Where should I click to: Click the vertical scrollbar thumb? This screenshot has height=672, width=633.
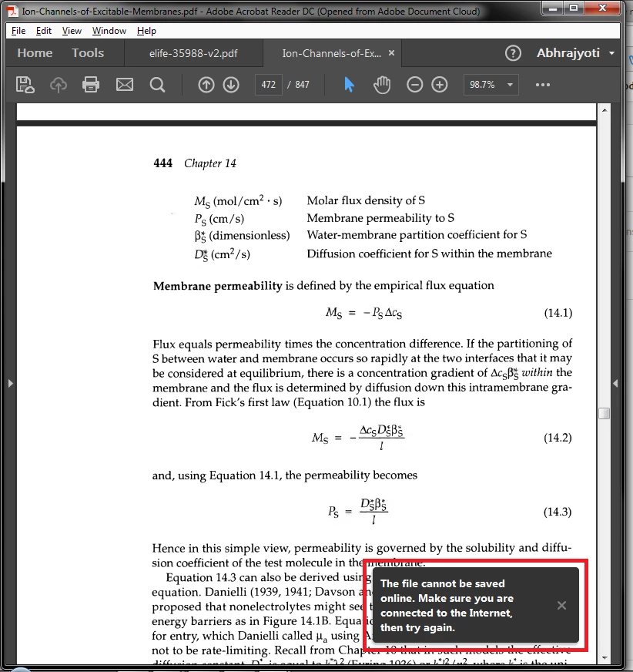604,413
